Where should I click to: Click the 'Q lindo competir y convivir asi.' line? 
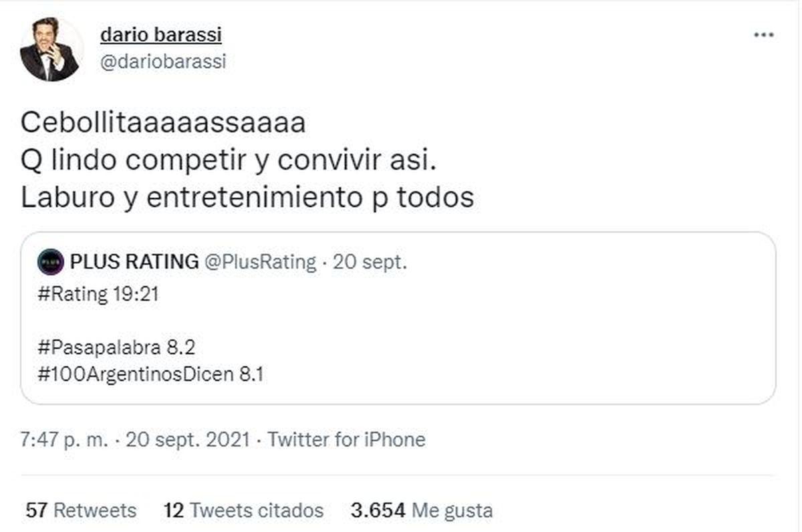(231, 161)
